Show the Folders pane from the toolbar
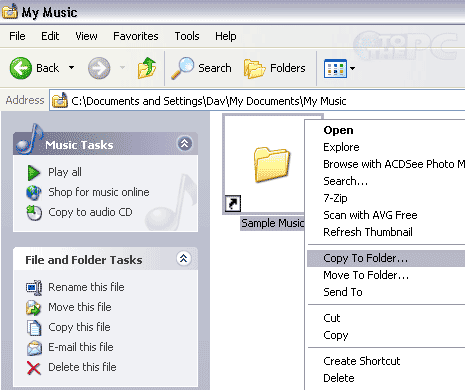 (274, 68)
